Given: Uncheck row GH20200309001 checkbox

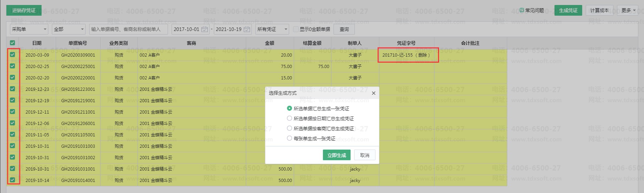Looking at the screenshot, I should click(13, 55).
